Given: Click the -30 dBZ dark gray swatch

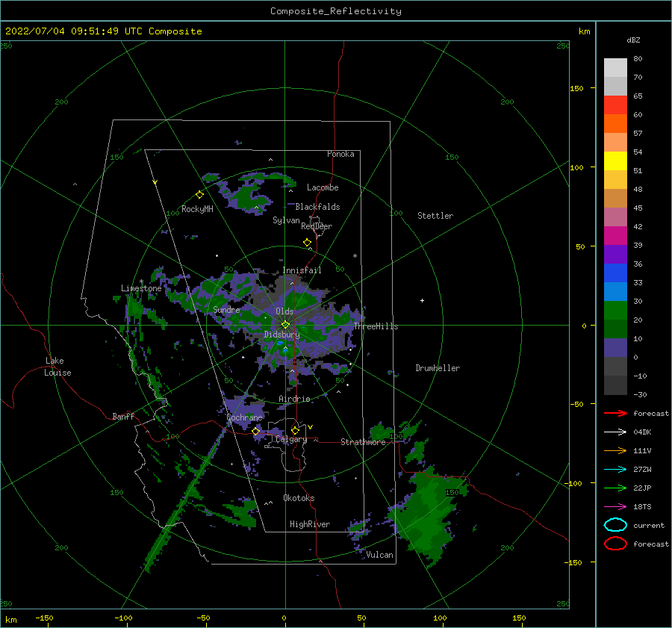Looking at the screenshot, I should point(615,385).
